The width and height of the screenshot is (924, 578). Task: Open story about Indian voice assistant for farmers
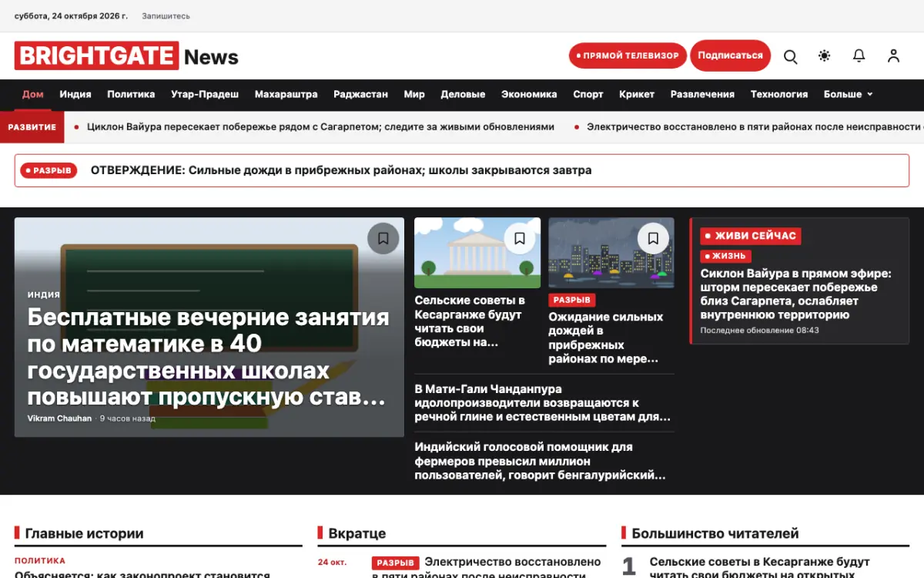[540, 461]
